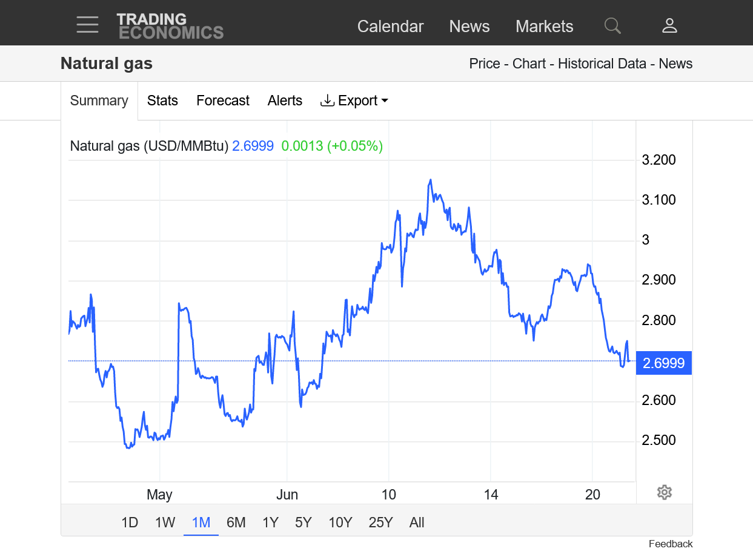The image size is (753, 560).
Task: Expand the Export dropdown
Action: tap(354, 100)
